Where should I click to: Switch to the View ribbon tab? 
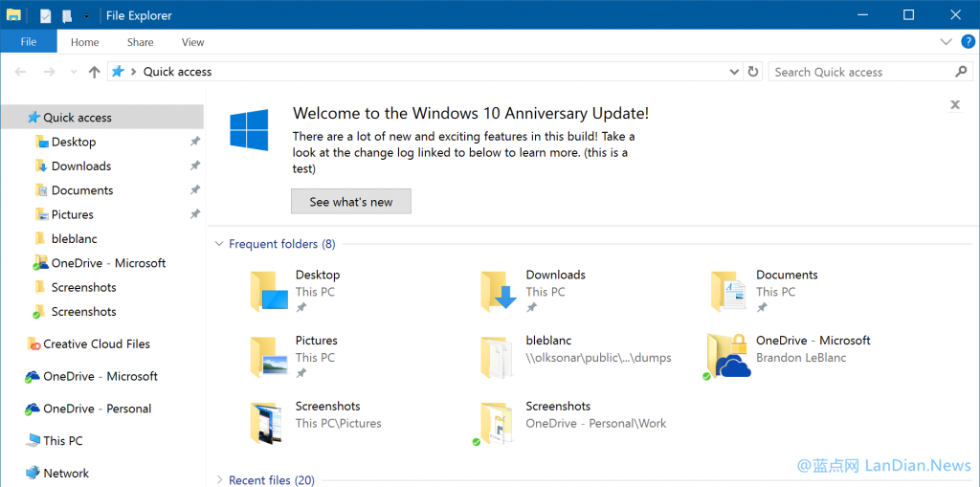pos(192,42)
